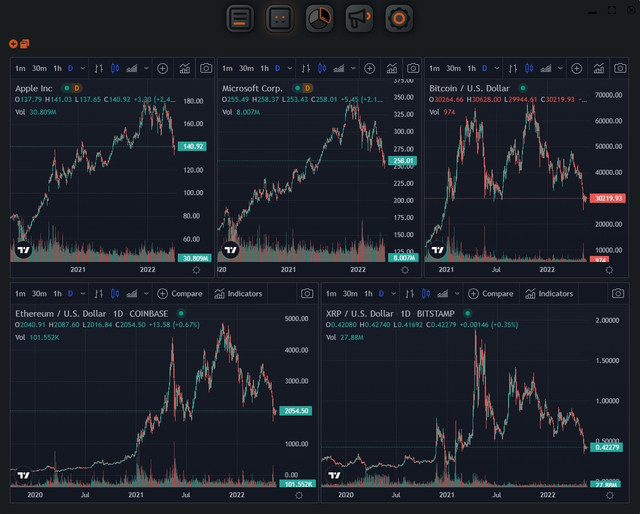Viewport: 640px width, 514px height.
Task: Take snapshot of Ethereum chart
Action: (x=307, y=294)
